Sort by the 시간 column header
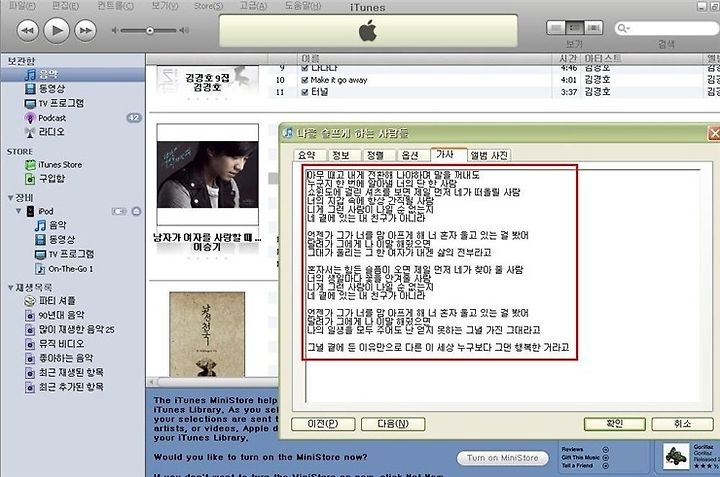 568,58
